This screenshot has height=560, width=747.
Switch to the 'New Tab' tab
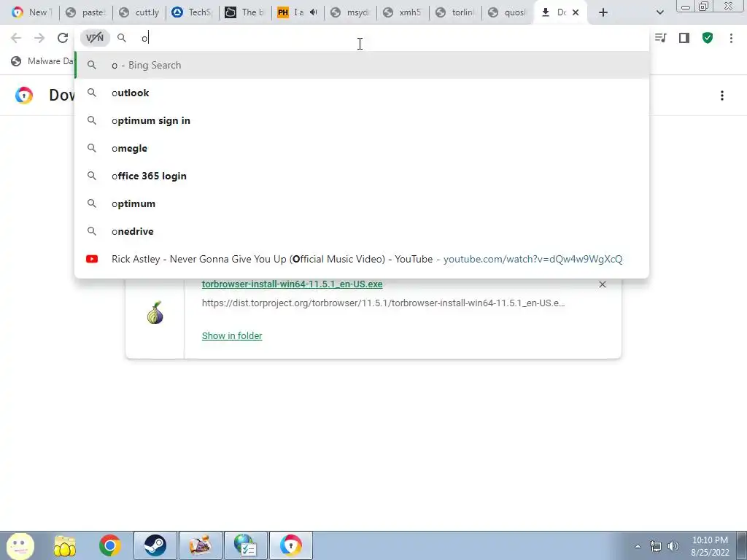[31, 12]
